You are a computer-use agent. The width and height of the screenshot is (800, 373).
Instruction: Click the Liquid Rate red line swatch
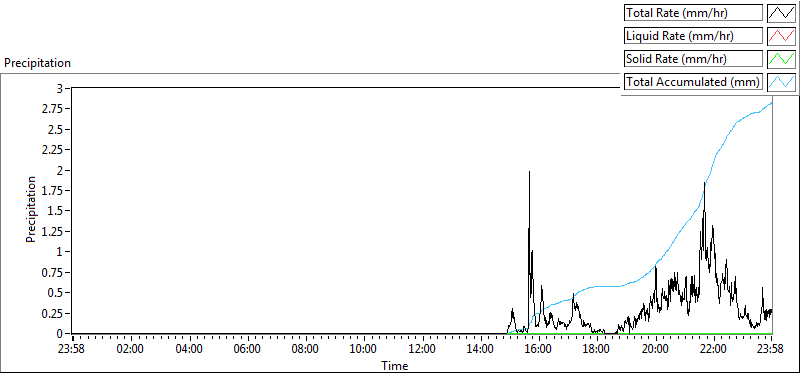[x=781, y=36]
